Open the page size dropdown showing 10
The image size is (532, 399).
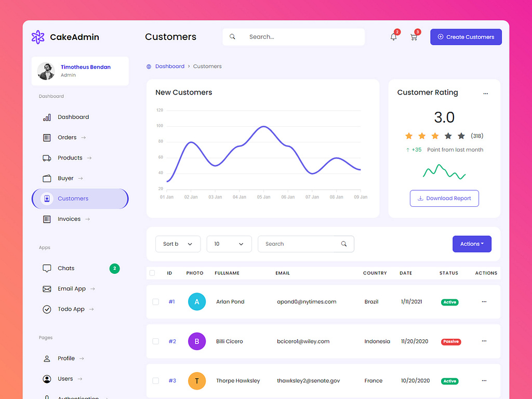pos(229,244)
